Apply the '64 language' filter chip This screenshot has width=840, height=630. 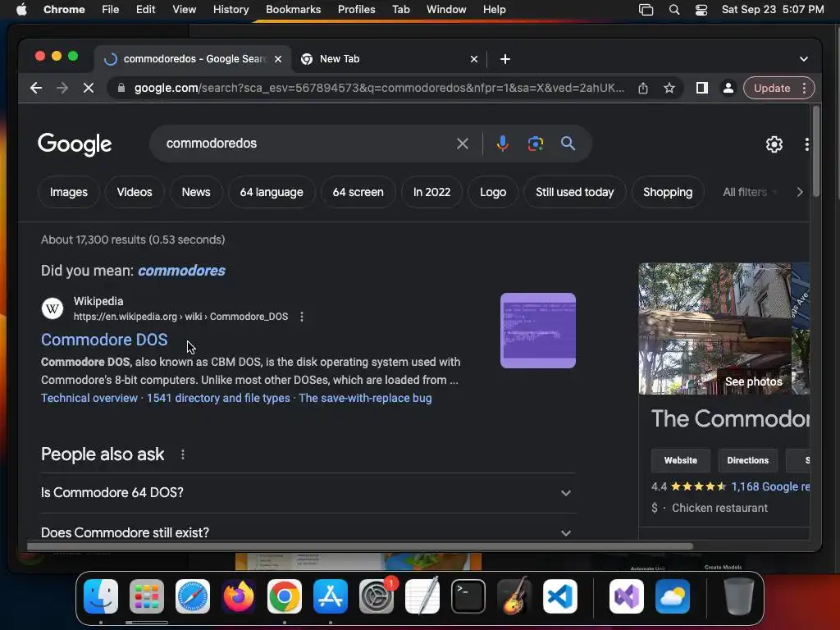click(272, 192)
